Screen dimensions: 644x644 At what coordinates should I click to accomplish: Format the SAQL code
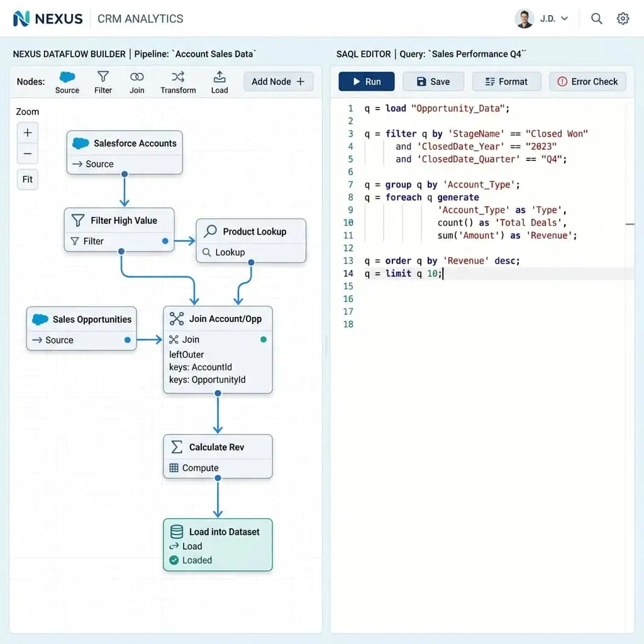(x=506, y=82)
